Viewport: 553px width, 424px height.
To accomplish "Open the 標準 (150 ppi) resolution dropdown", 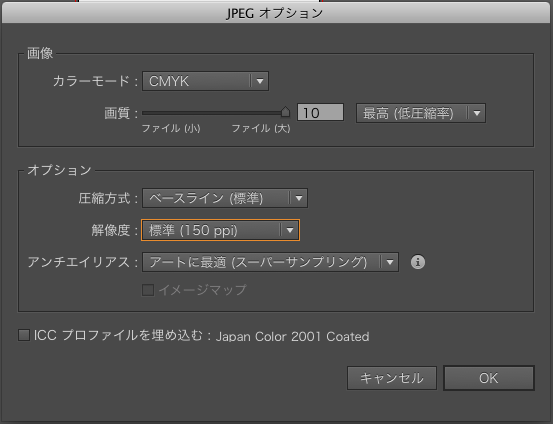I will pyautogui.click(x=220, y=230).
